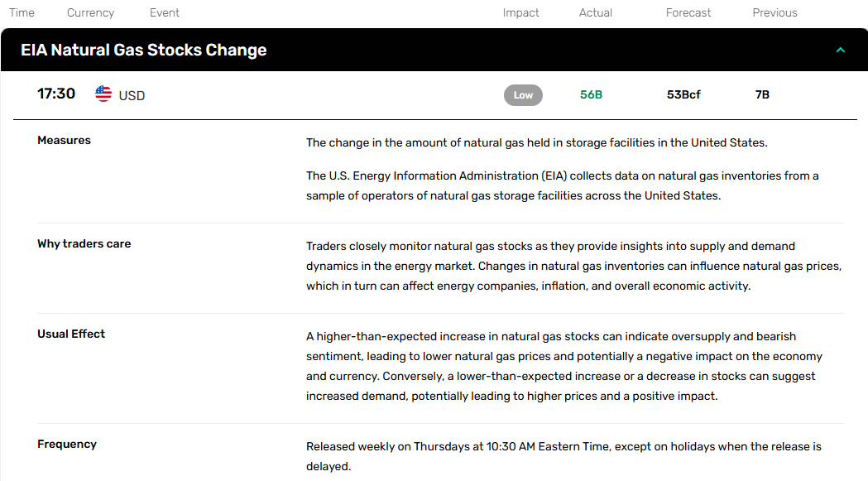The height and width of the screenshot is (481, 868).
Task: Click the Usual Effect section label
Action: click(x=71, y=334)
